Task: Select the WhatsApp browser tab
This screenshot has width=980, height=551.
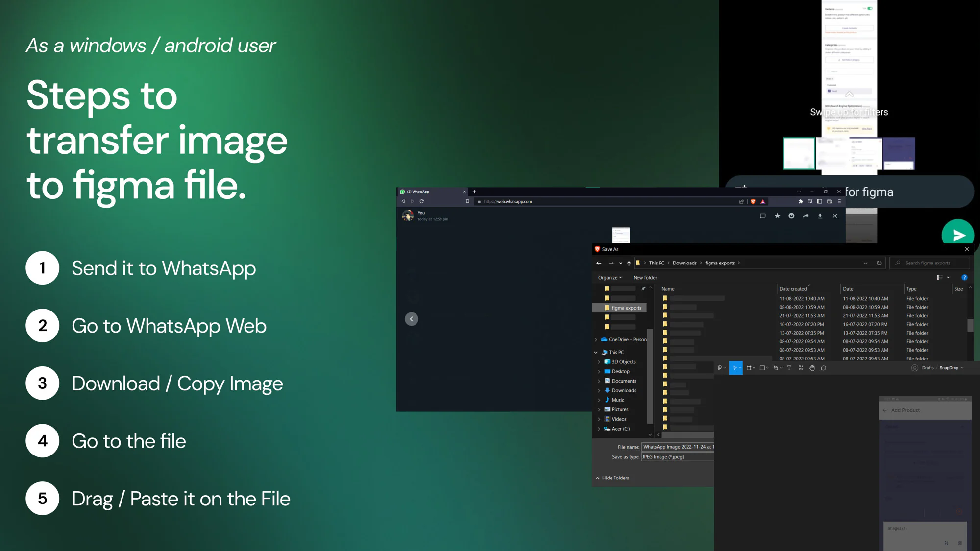Action: [x=432, y=192]
